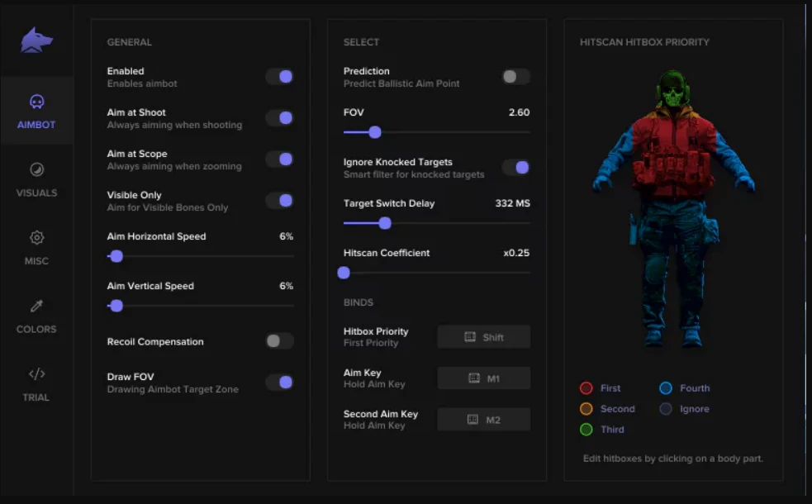Disable the Ignore Knocked Targets toggle
The height and width of the screenshot is (504, 812).
tap(515, 168)
